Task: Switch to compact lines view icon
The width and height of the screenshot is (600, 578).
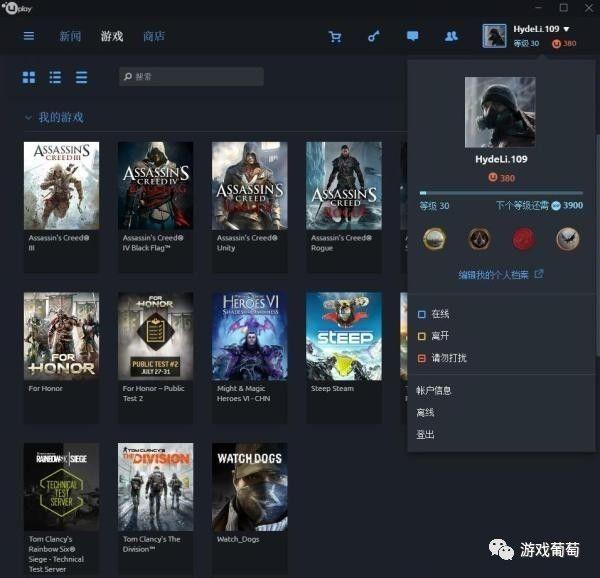Action: tap(81, 77)
